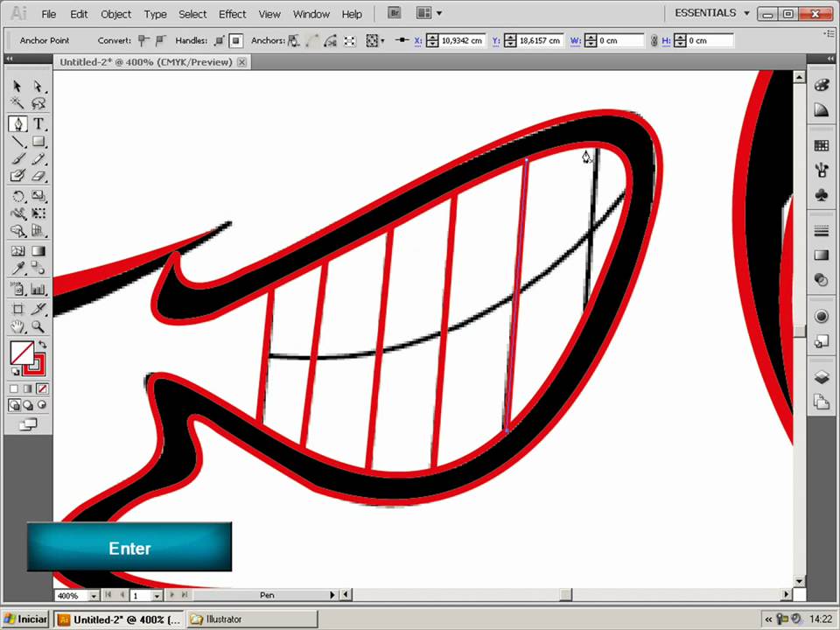Click the X coordinate field
Image resolution: width=840 pixels, height=630 pixels.
[x=462, y=41]
